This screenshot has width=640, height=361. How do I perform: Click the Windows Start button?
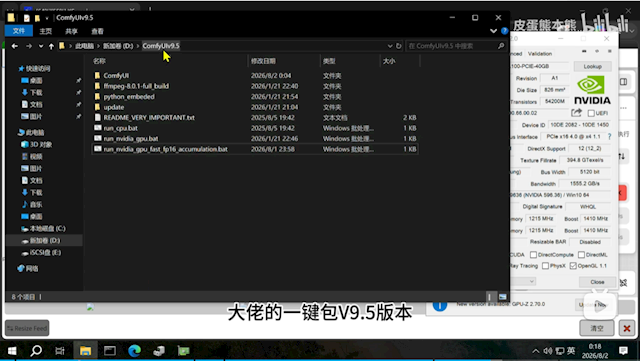[12, 351]
